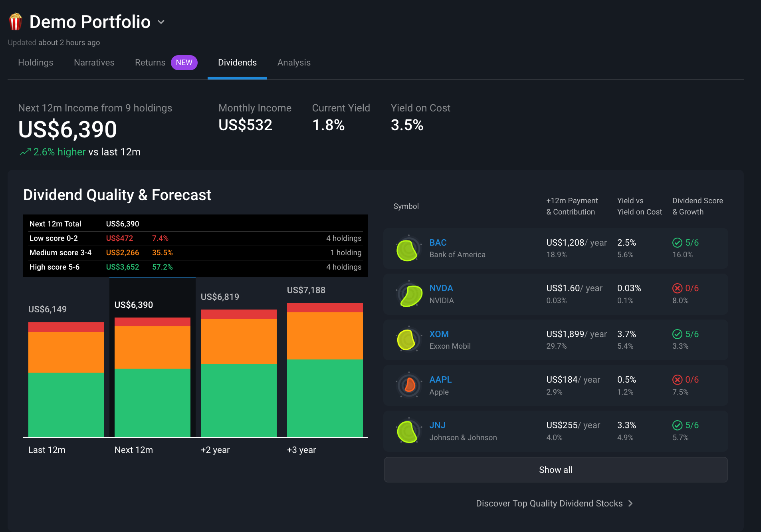Viewport: 761px width, 532px height.
Task: Click the Symbol column header
Action: (406, 206)
